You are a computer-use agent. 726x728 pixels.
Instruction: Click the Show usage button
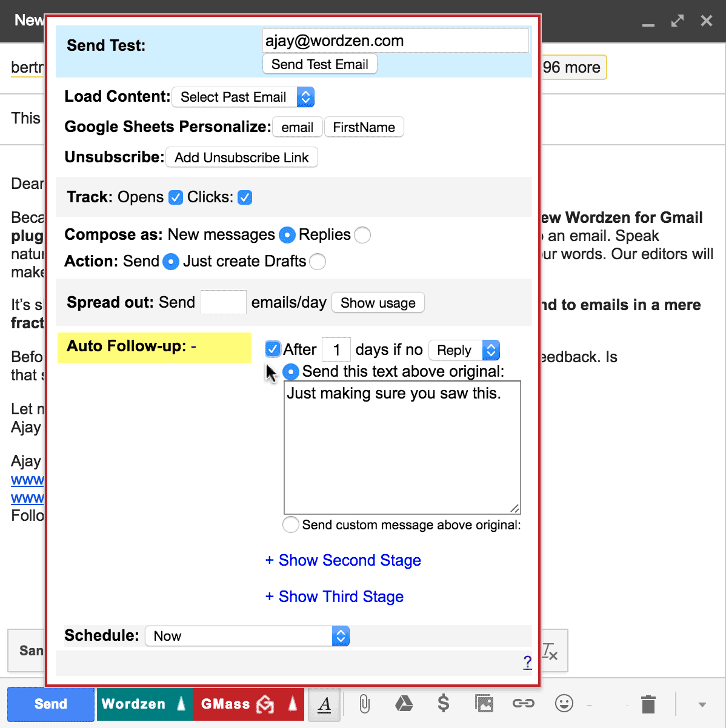378,303
